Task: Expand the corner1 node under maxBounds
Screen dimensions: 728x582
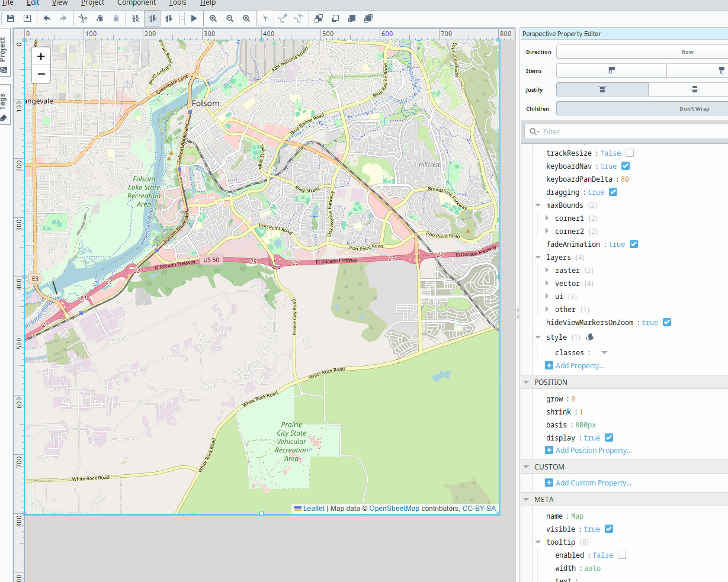Action: click(x=547, y=218)
